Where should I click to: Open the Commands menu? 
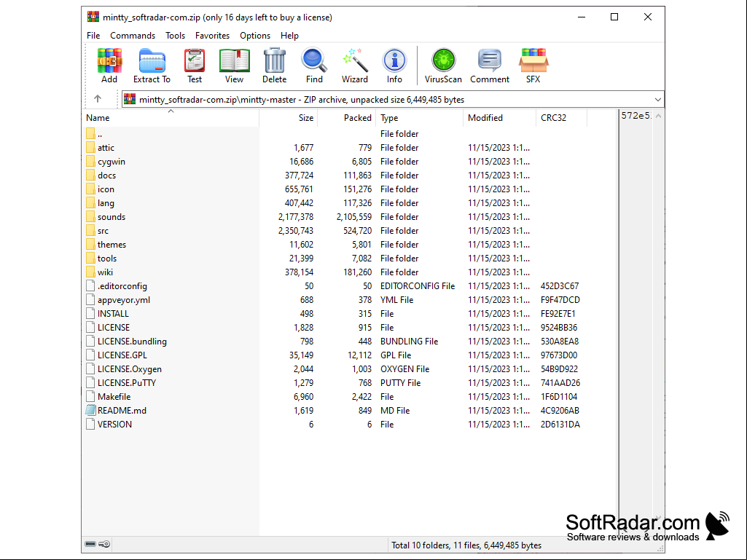click(x=133, y=36)
